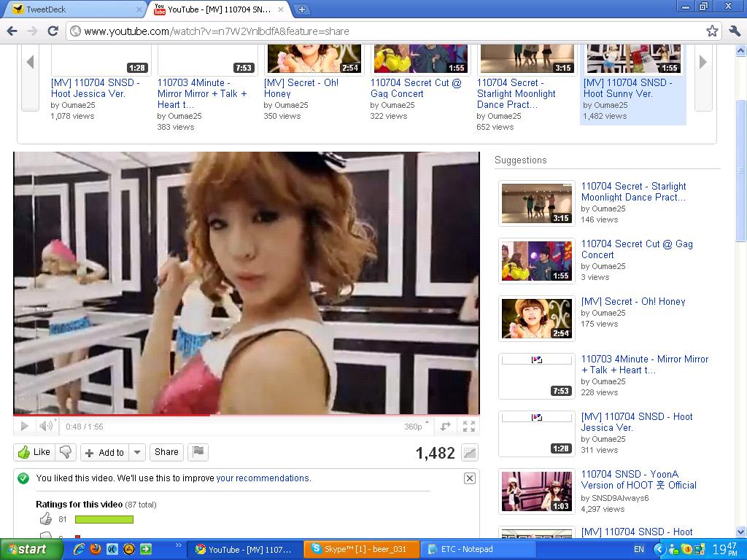The width and height of the screenshot is (747, 560).
Task: Launch Firefox from quick launch
Action: pos(96,549)
